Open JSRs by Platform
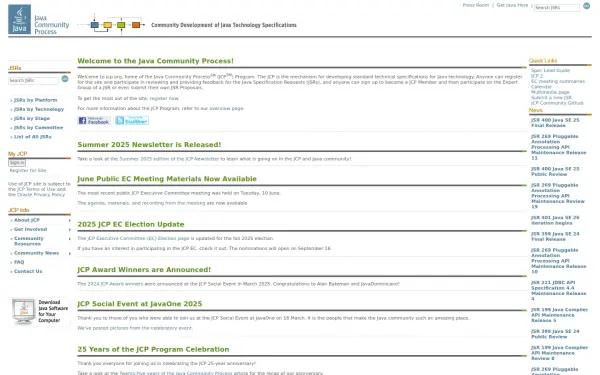The height and width of the screenshot is (375, 600). [36, 100]
